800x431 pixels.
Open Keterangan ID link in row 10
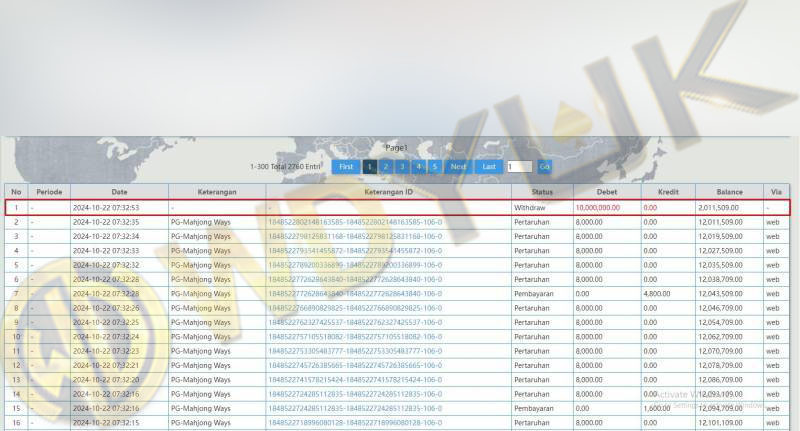click(355, 337)
